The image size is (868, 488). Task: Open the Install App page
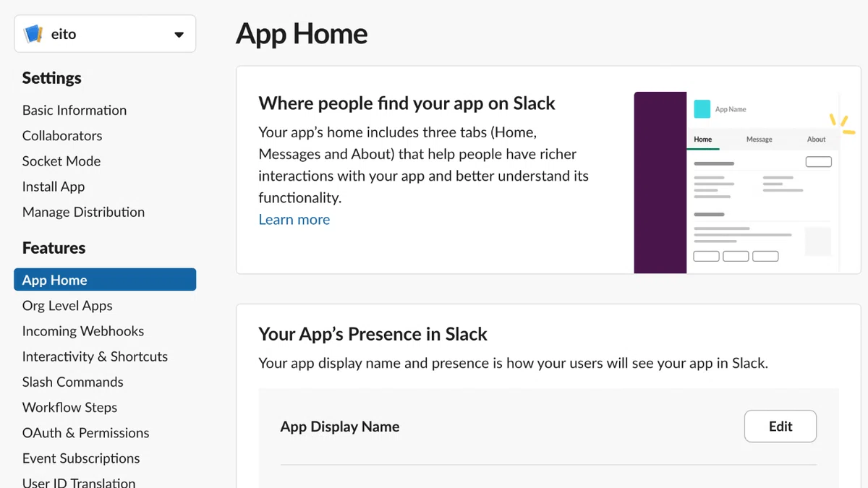pos(54,186)
